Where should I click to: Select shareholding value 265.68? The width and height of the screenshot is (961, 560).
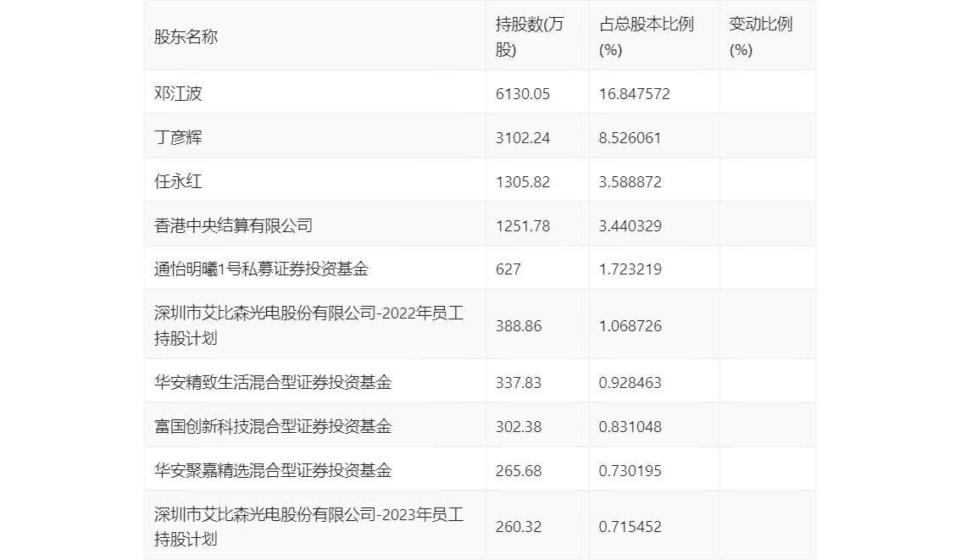click(x=519, y=471)
